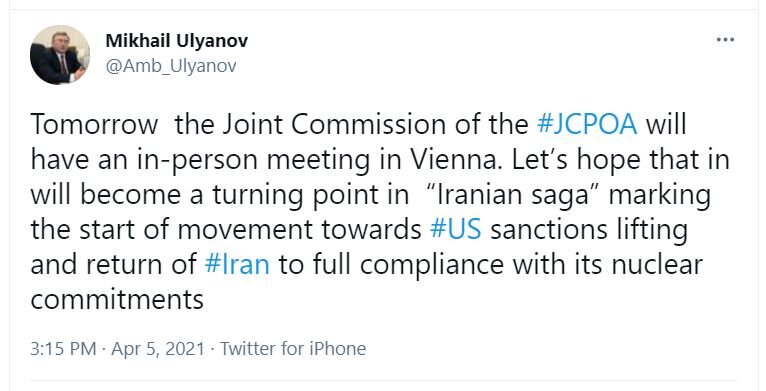Click the 3:15 PM timestamp

(x=63, y=349)
